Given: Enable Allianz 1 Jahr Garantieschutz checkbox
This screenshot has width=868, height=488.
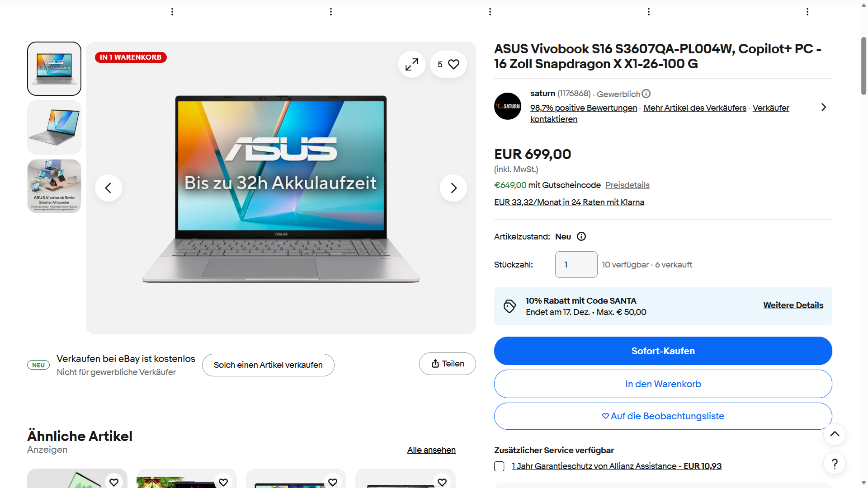Looking at the screenshot, I should click(x=499, y=466).
